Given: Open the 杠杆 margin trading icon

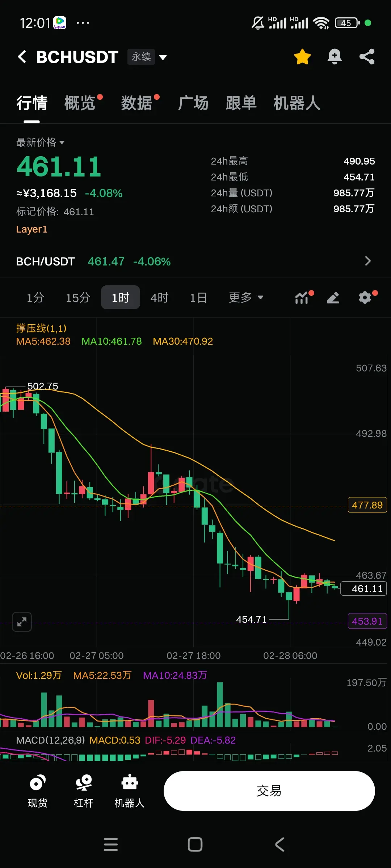Looking at the screenshot, I should point(84,791).
